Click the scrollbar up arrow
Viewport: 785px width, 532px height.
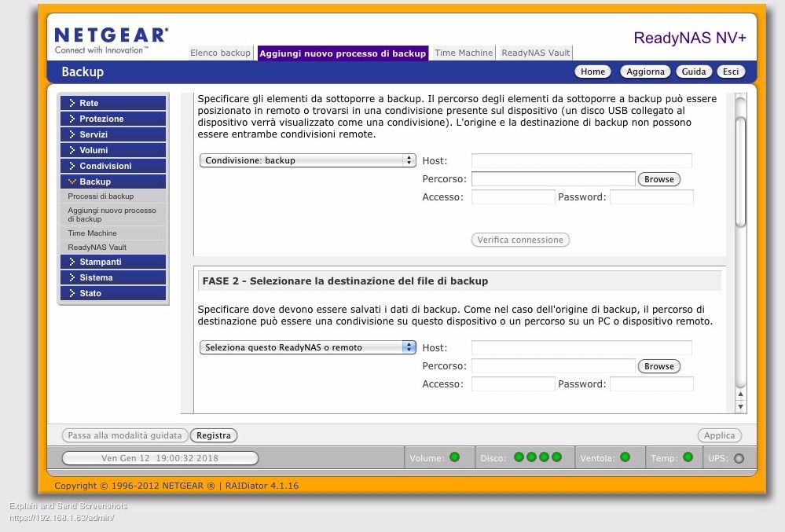pyautogui.click(x=740, y=394)
